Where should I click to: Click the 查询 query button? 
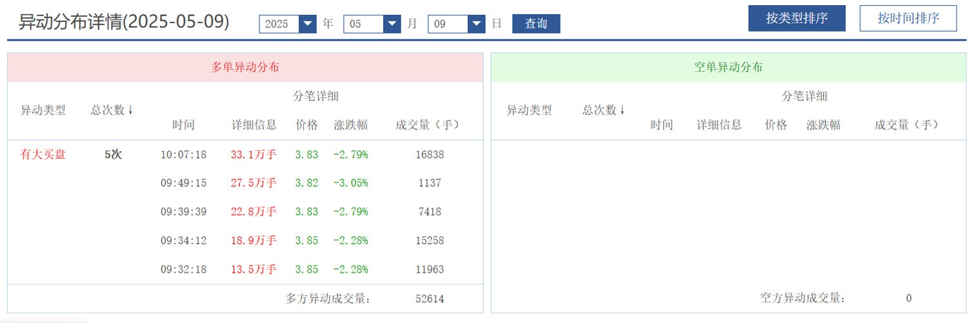click(536, 24)
